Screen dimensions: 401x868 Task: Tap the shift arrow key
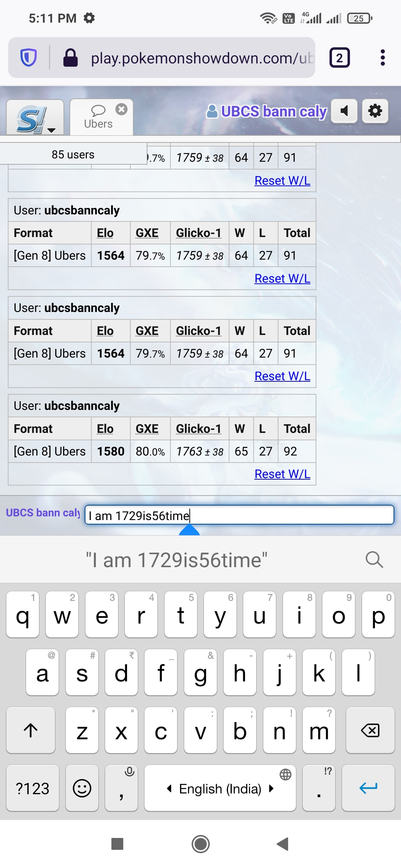click(30, 730)
